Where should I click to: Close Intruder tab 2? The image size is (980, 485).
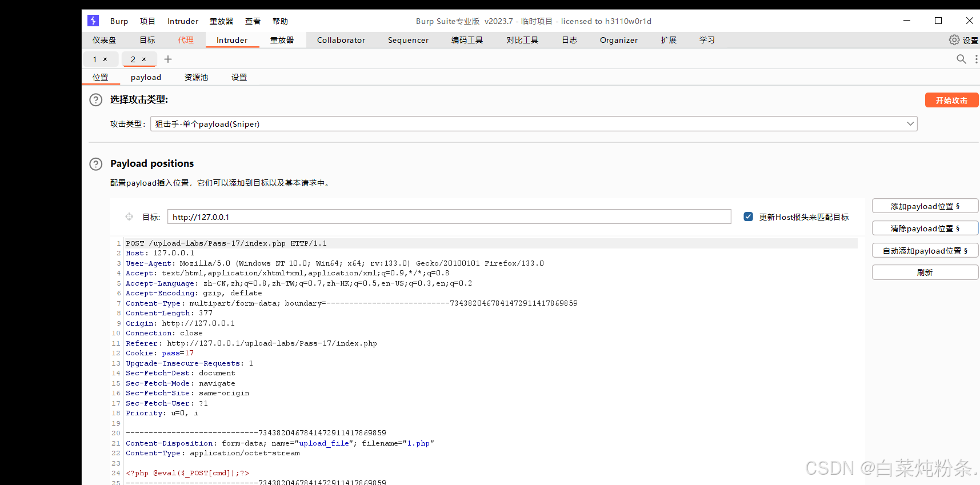click(x=144, y=59)
